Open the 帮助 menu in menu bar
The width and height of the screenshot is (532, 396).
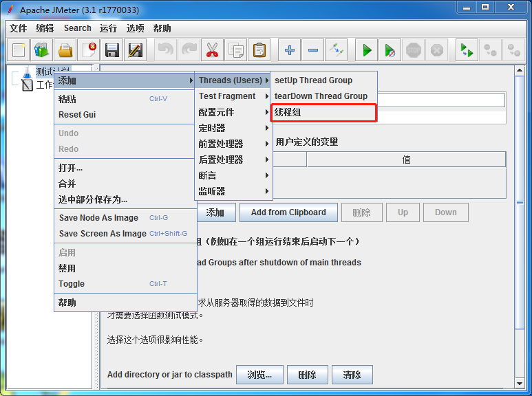tap(162, 28)
